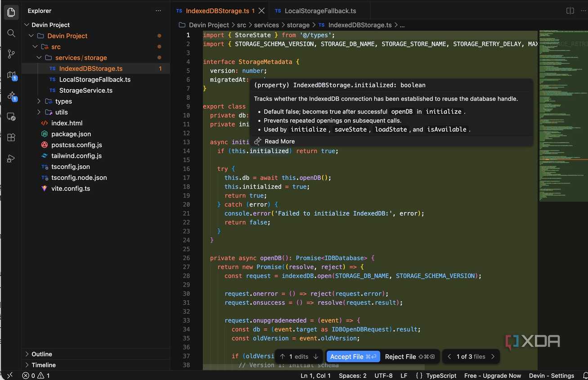Screen dimensions: 588x380
Task: Click the 'services' breadcrumb item
Action: click(x=266, y=25)
